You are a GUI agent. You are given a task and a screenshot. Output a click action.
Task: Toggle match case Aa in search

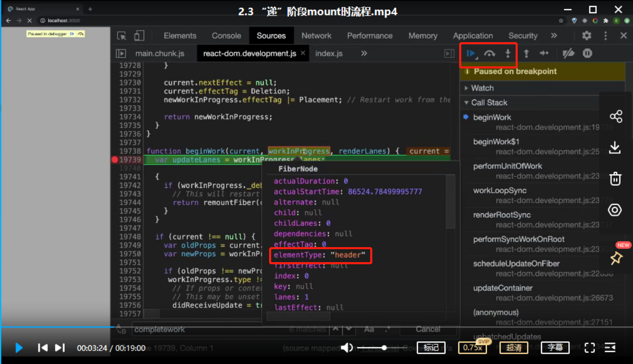(369, 329)
